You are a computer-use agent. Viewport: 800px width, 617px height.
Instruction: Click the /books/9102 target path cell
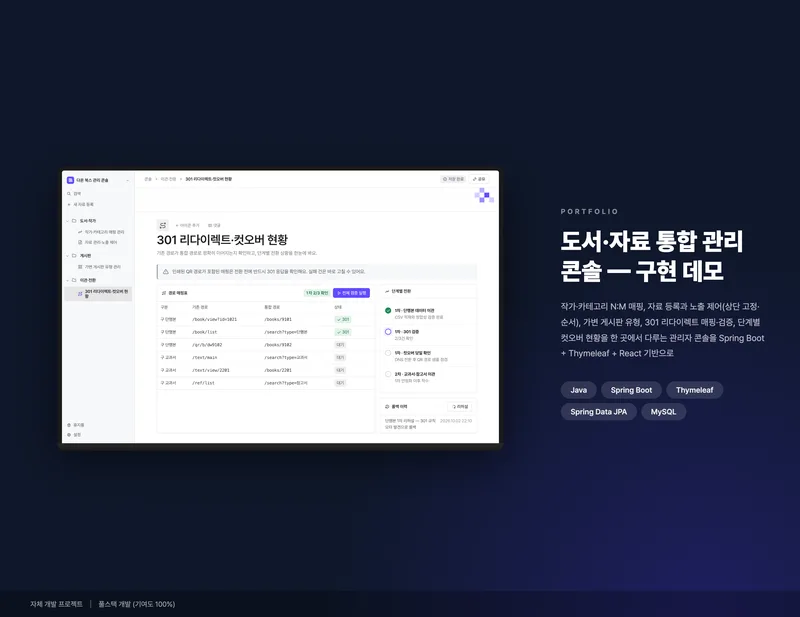coord(278,345)
